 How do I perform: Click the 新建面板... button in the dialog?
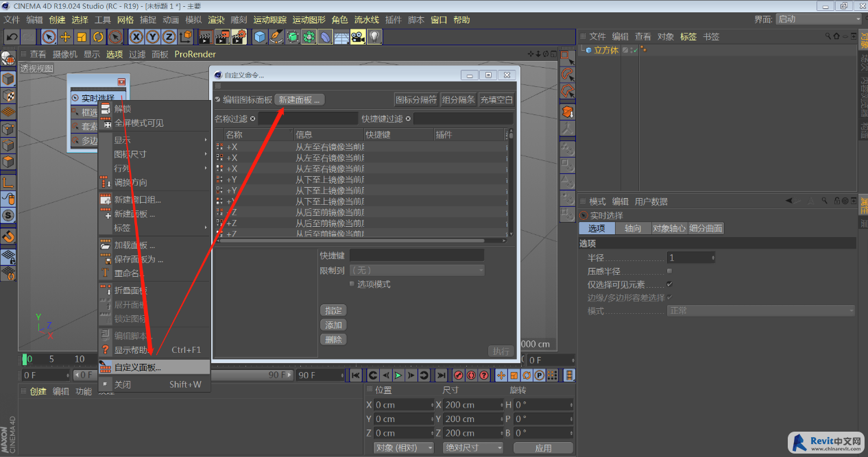300,99
